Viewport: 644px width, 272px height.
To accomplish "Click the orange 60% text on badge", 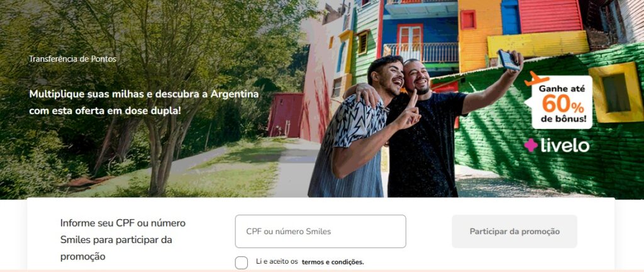I will click(x=563, y=104).
